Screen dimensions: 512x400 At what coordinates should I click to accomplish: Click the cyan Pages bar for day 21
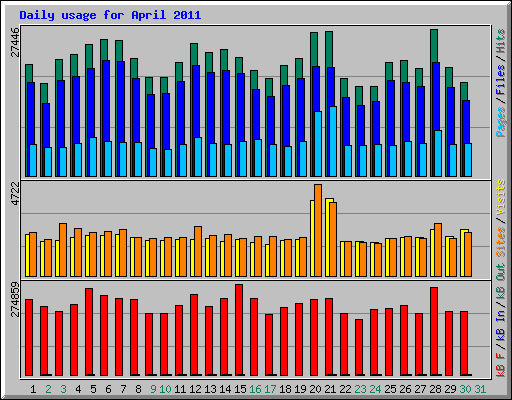coord(333,141)
